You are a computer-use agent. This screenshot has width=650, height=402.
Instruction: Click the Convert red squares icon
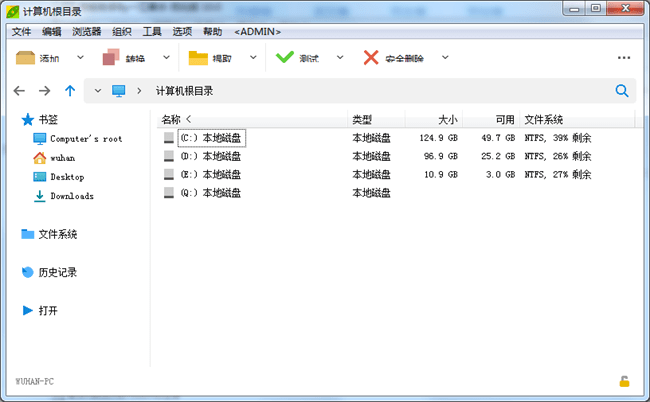(x=111, y=58)
